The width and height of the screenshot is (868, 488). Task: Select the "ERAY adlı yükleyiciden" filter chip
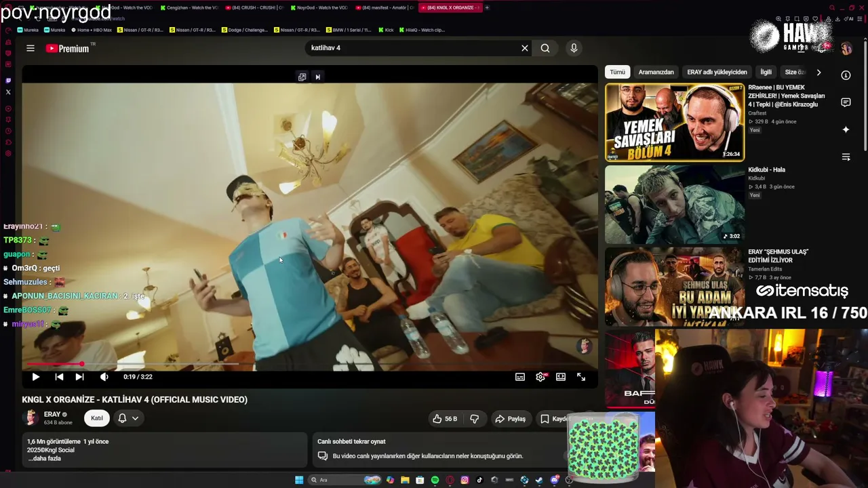(717, 72)
